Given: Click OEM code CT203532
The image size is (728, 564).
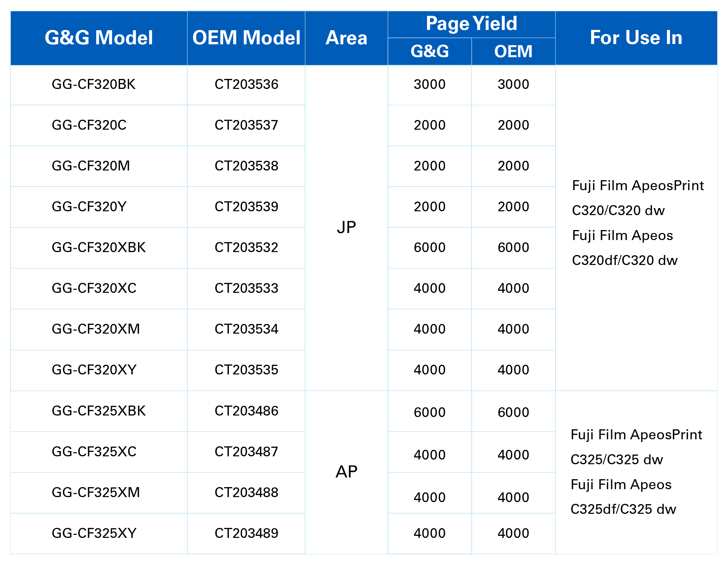Looking at the screenshot, I should click(x=246, y=247).
